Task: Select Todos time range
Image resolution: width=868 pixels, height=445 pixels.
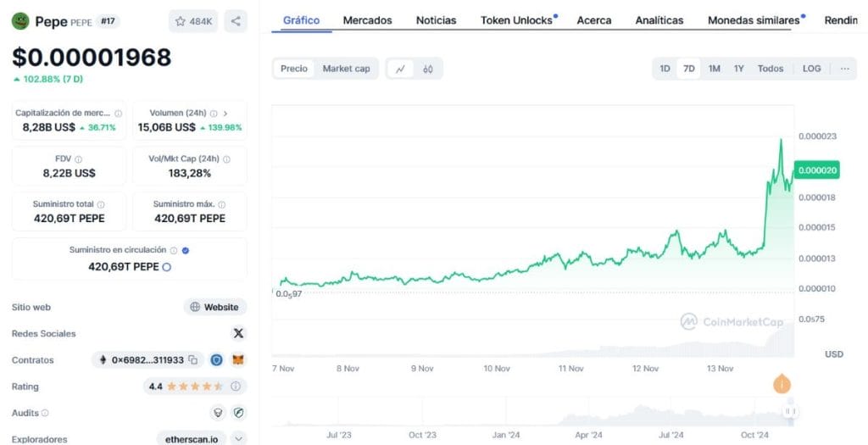Action: 771,69
